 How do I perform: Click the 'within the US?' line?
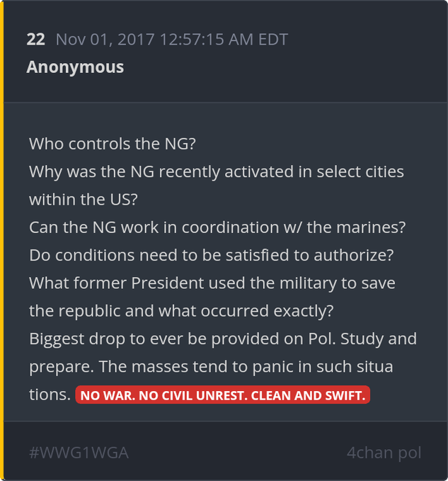pos(83,199)
